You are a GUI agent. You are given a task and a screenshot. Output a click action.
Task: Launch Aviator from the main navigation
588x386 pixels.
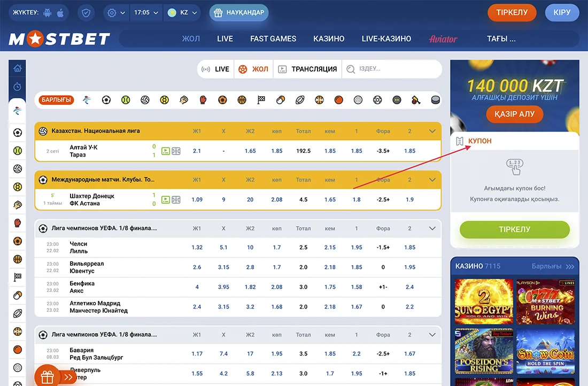pyautogui.click(x=443, y=39)
